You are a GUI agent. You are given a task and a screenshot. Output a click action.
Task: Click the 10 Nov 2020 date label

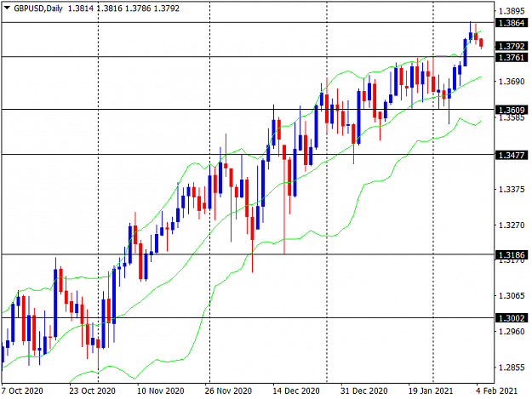[x=160, y=390]
